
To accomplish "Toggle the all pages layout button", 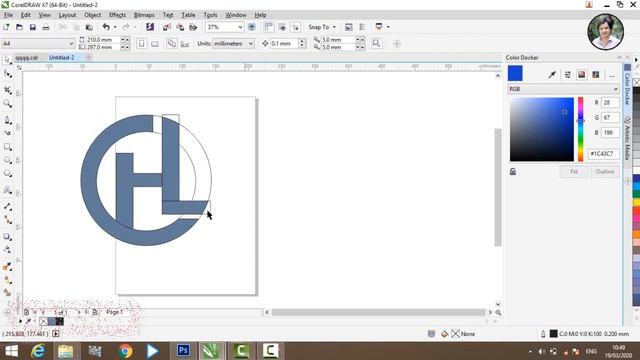I will 171,43.
